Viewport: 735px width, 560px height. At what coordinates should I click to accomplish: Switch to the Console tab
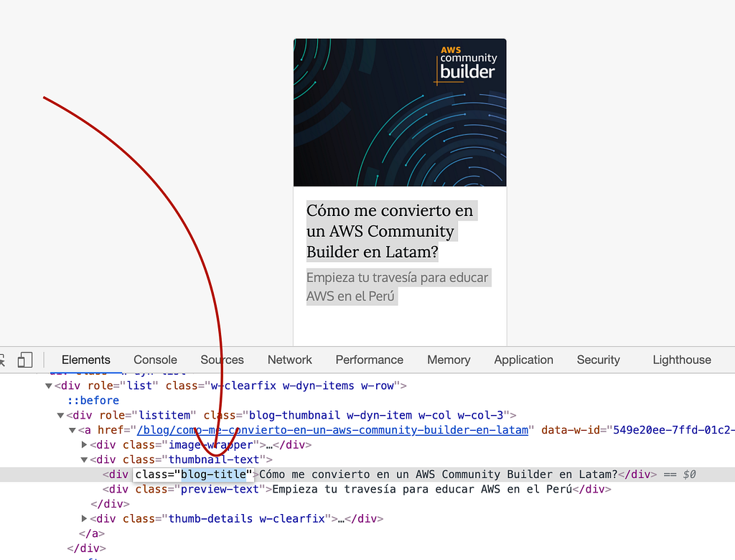155,360
